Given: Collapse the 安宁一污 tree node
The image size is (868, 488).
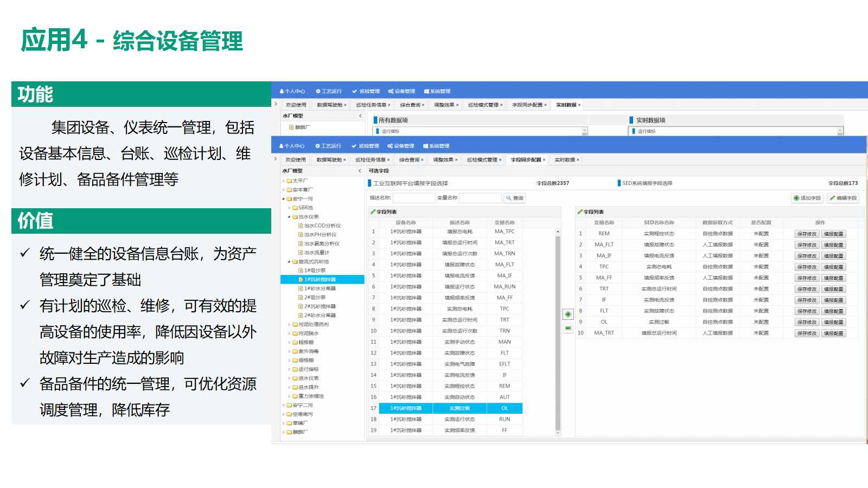Looking at the screenshot, I should click(283, 199).
